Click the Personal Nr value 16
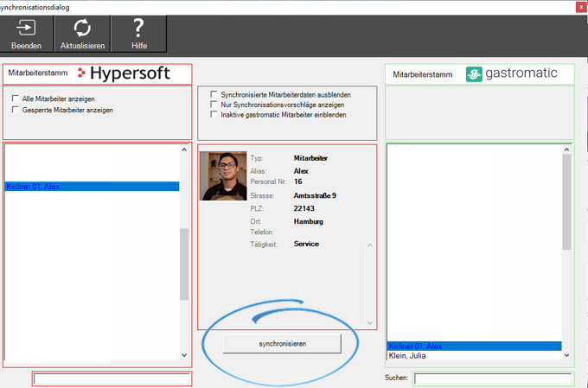 click(x=298, y=181)
